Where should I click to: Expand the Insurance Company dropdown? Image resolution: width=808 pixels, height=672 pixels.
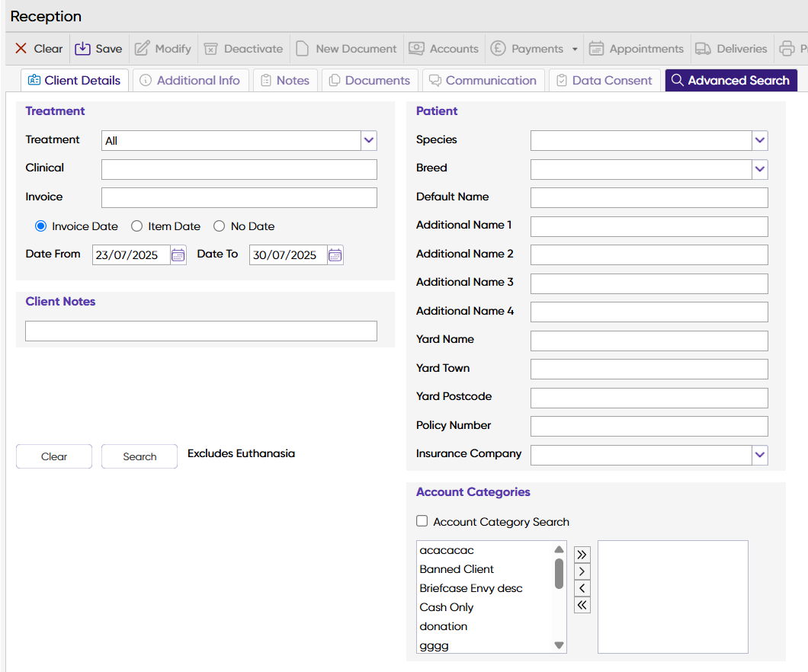(x=759, y=455)
